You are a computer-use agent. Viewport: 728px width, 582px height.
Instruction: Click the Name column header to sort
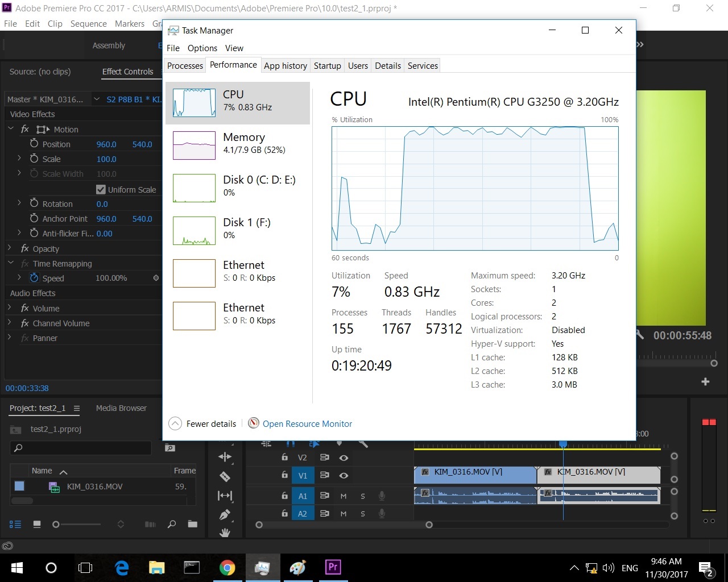[x=42, y=471]
